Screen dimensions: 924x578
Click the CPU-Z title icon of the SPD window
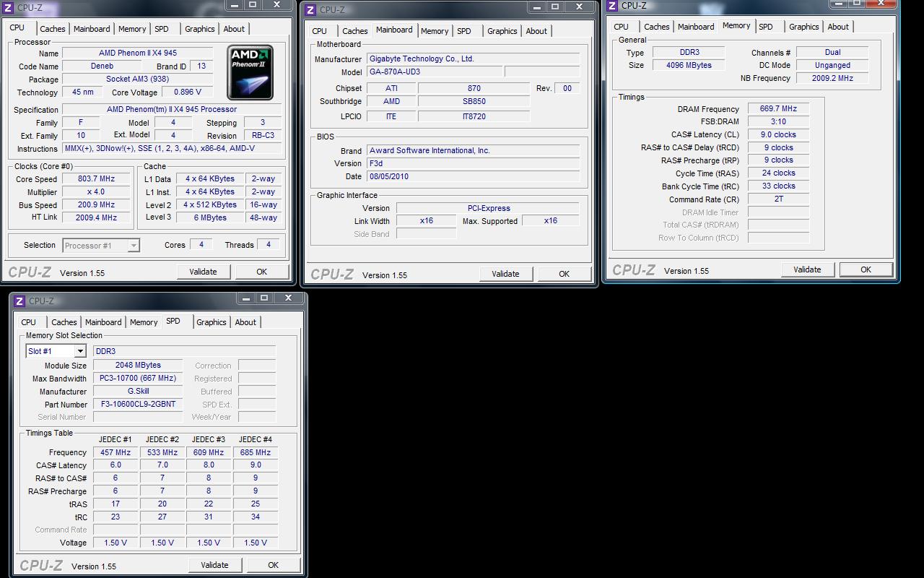pyautogui.click(x=19, y=301)
